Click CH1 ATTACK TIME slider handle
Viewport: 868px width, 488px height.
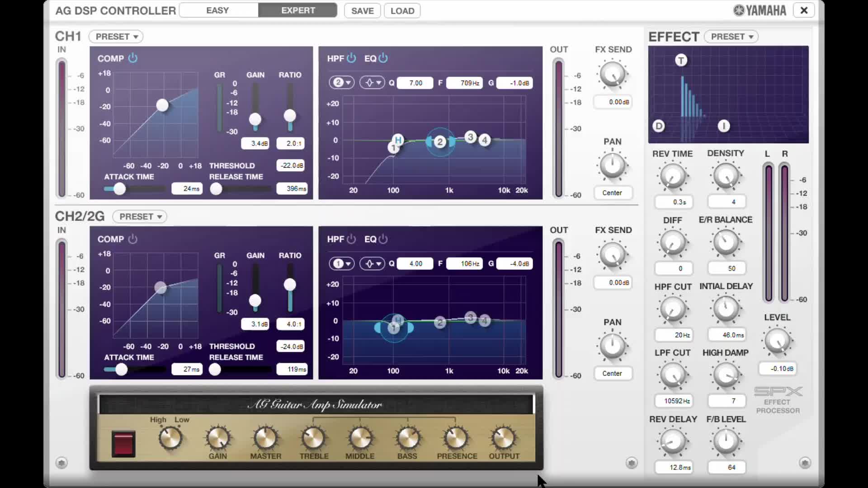tap(119, 189)
